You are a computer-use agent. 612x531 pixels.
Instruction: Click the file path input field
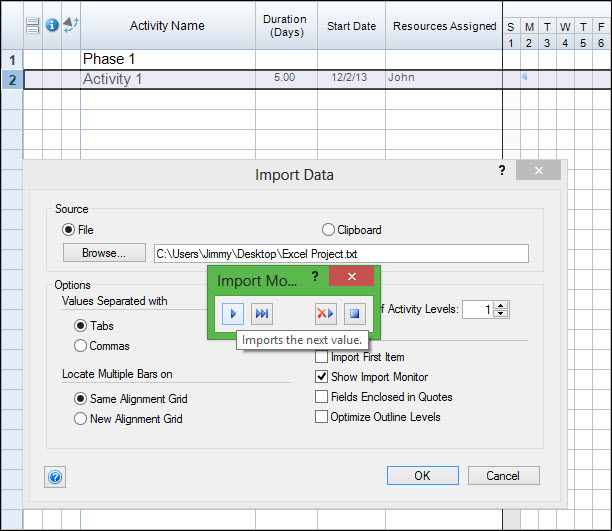click(340, 254)
